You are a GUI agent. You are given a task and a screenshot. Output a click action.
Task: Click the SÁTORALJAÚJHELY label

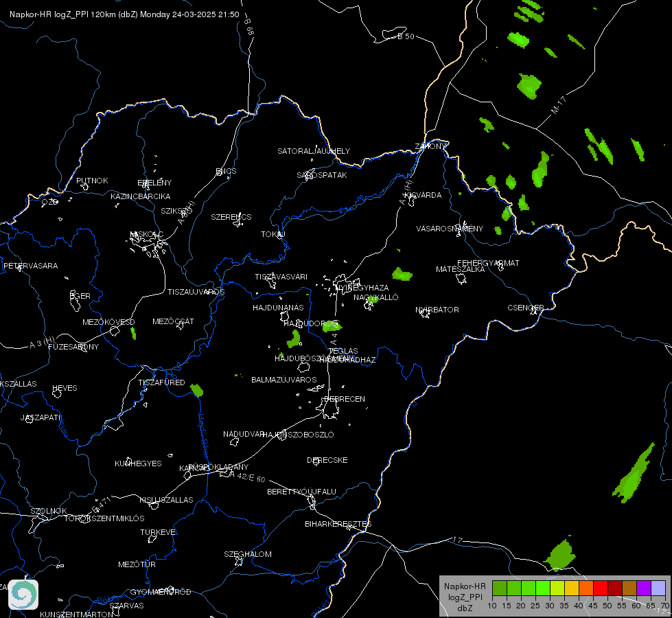coord(314,151)
